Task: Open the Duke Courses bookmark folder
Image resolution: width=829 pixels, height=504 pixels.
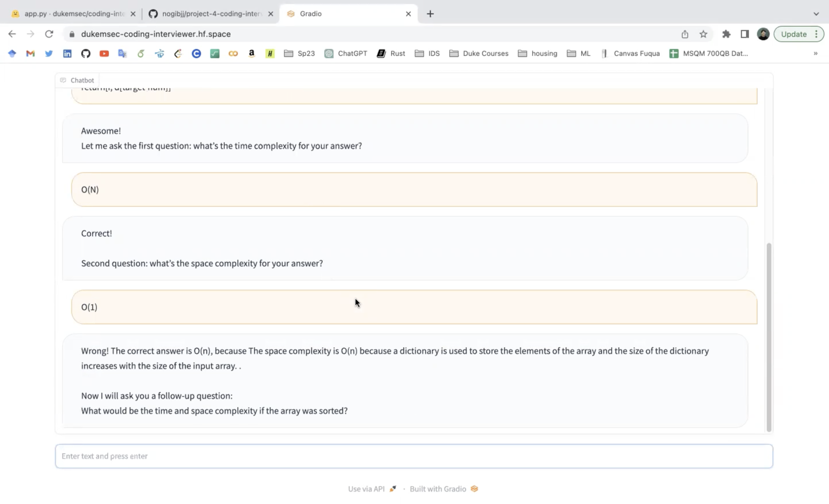Action: tap(478, 53)
